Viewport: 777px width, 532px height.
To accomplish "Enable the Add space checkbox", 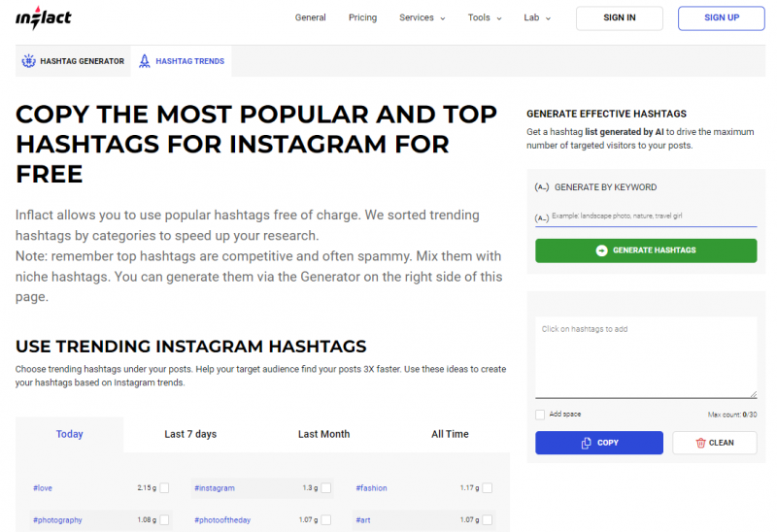I will 540,415.
